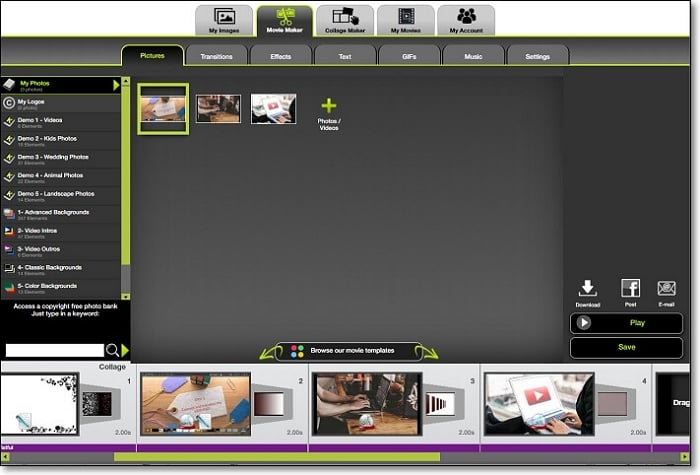The image size is (700, 475).
Task: Open Demo 3 - Wedding Photos folder
Action: click(60, 158)
